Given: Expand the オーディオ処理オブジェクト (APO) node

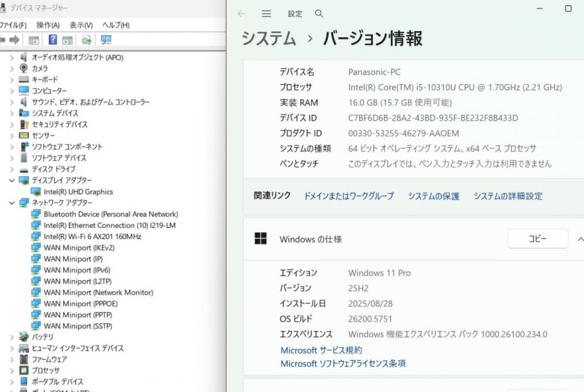Looking at the screenshot, I should 12,57.
